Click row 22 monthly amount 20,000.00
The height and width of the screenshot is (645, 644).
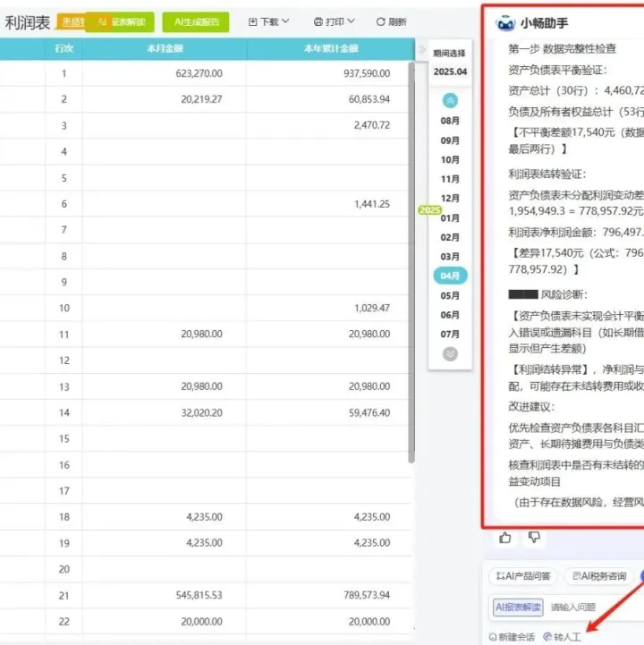tap(201, 621)
